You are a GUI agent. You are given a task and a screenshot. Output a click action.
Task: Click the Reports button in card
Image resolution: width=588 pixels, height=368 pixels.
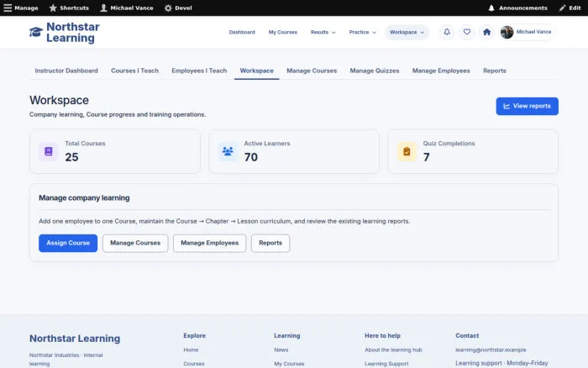point(270,243)
